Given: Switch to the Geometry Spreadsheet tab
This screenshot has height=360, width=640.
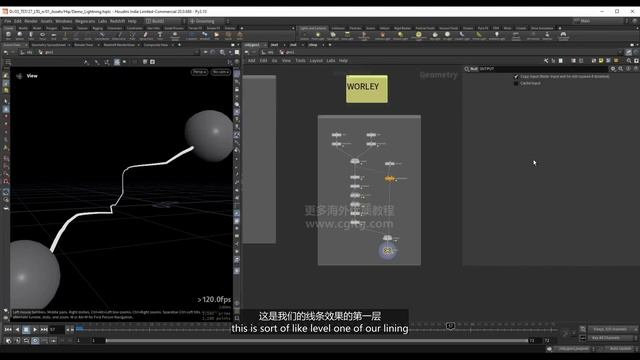Looking at the screenshot, I should coord(49,45).
